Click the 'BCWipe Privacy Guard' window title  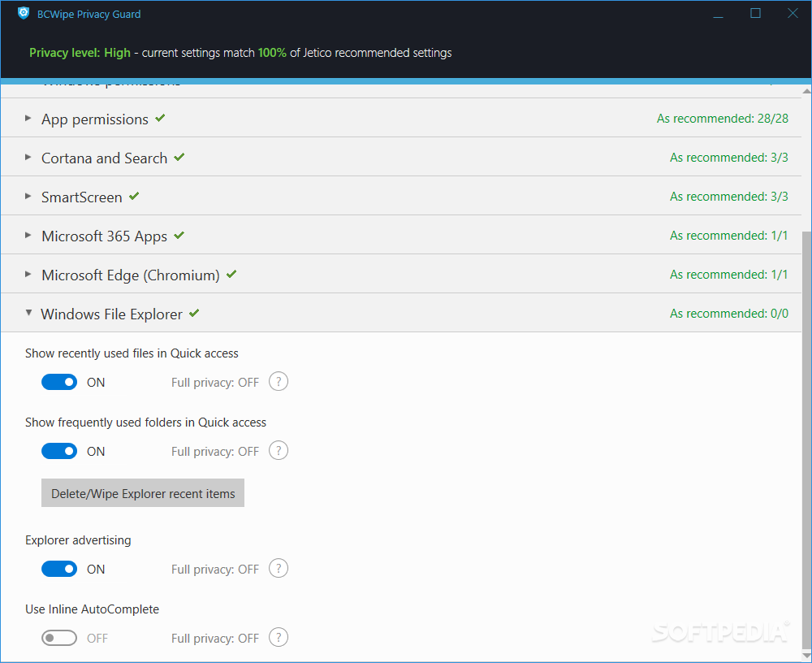point(89,14)
